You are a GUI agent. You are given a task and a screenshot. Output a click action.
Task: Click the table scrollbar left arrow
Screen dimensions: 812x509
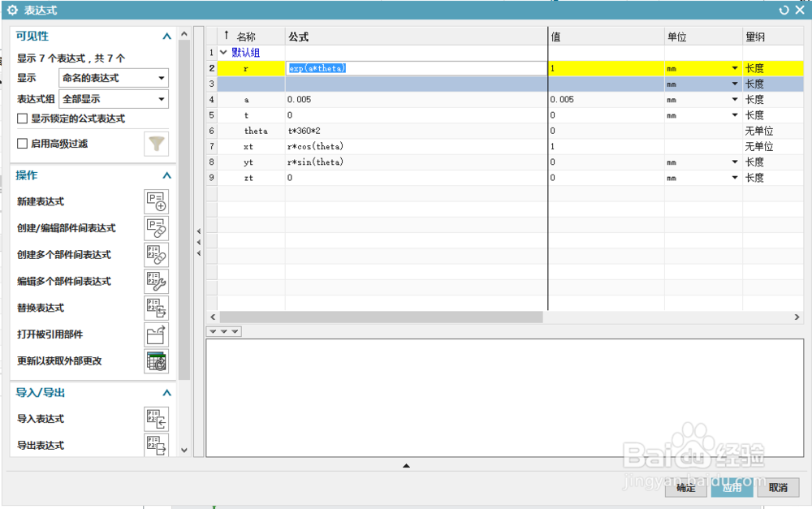(x=213, y=317)
